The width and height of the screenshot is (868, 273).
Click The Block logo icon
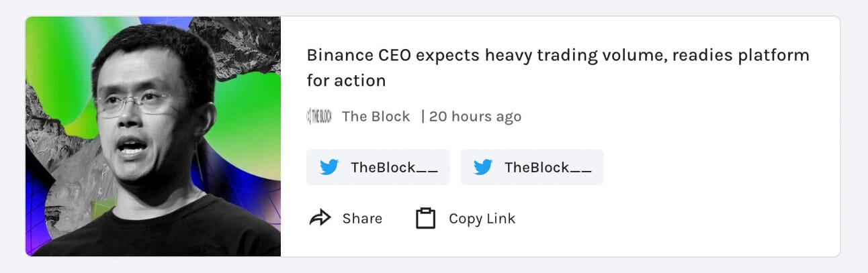pos(319,116)
